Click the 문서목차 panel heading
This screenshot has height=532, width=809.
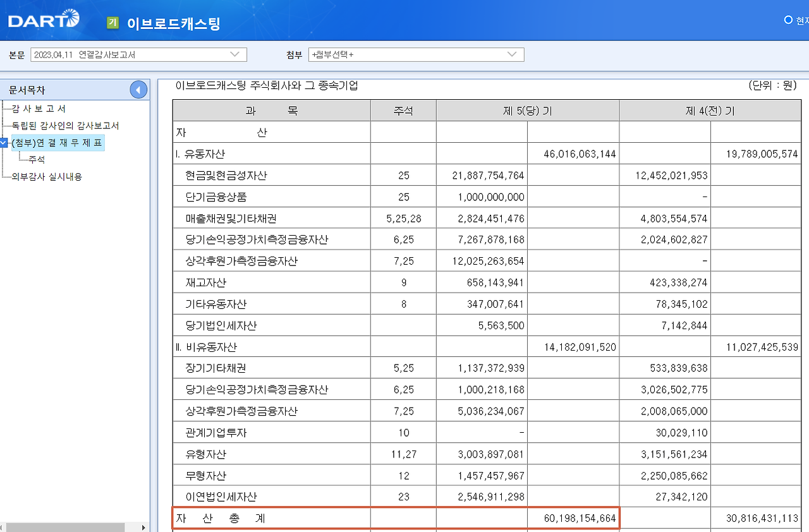27,90
